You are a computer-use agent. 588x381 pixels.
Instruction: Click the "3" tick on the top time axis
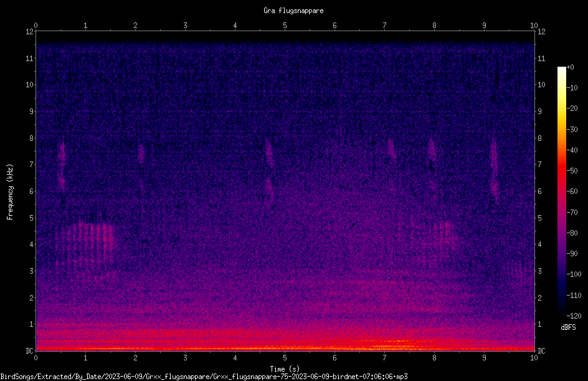click(x=185, y=26)
